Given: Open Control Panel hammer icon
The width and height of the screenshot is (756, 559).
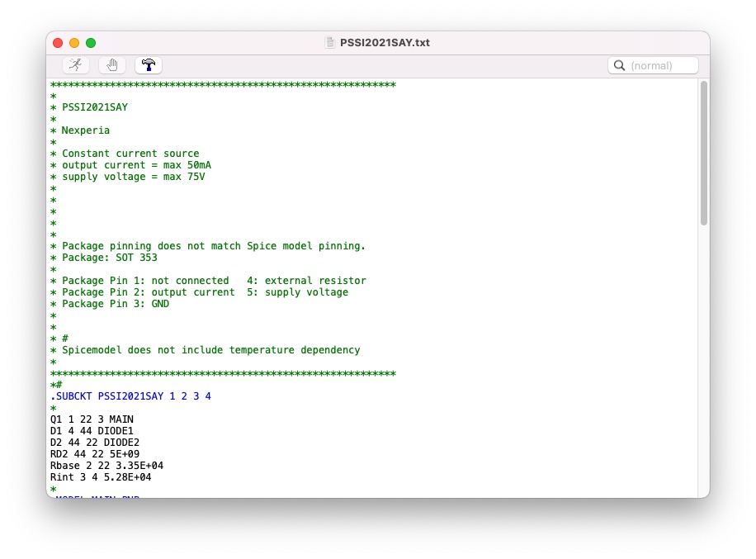Looking at the screenshot, I should click(149, 65).
